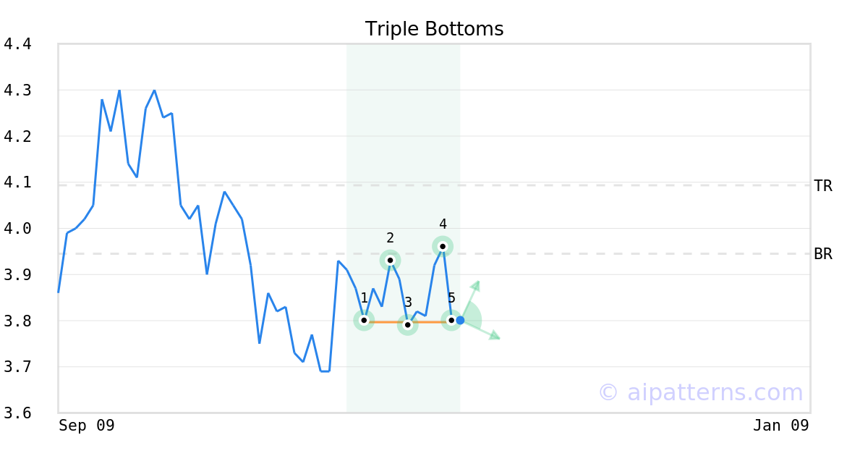Click pattern point marker 5
This screenshot has width=868, height=456.
[451, 320]
